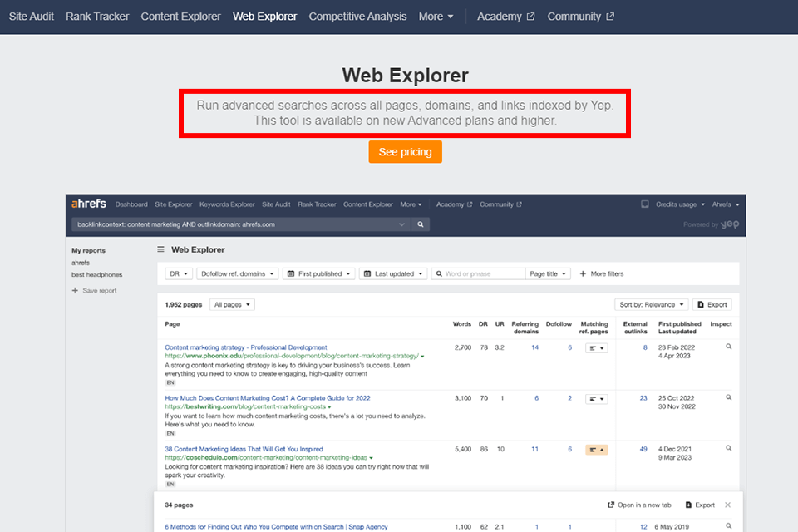798x532 pixels.
Task: Click the Word or phrase input
Action: coord(478,273)
